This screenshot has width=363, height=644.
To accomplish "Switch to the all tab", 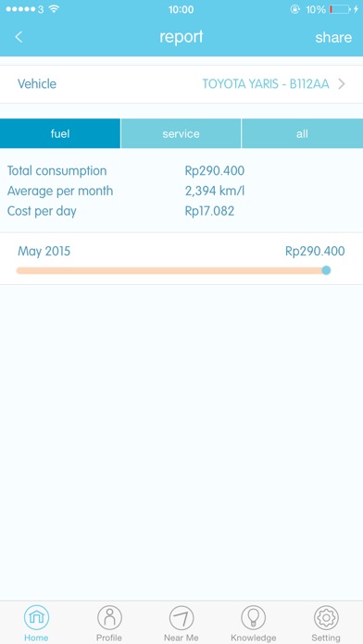I will click(302, 133).
